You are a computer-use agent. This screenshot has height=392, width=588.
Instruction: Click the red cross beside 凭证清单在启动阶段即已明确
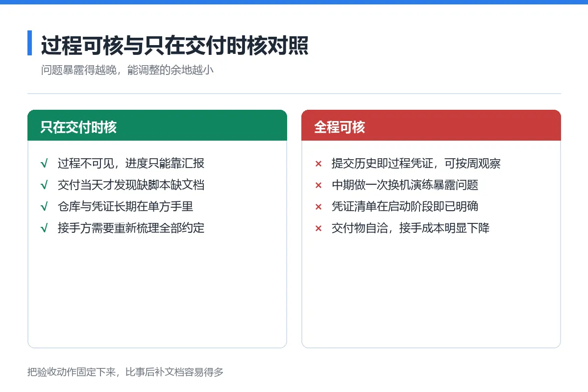click(318, 207)
